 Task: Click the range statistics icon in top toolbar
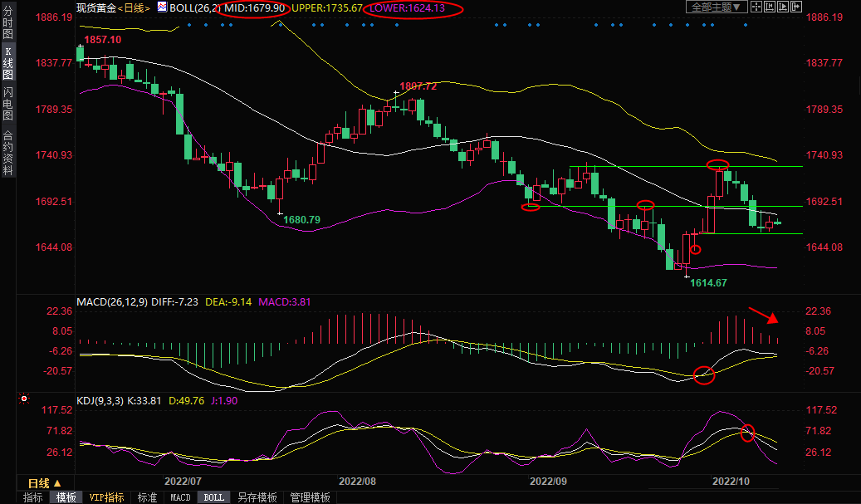coord(769,7)
